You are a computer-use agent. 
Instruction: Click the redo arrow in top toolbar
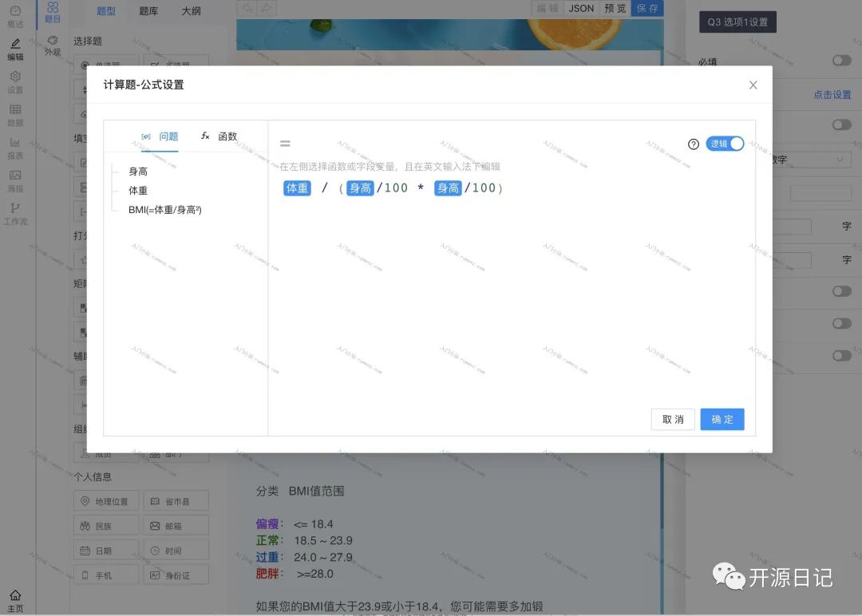click(267, 8)
